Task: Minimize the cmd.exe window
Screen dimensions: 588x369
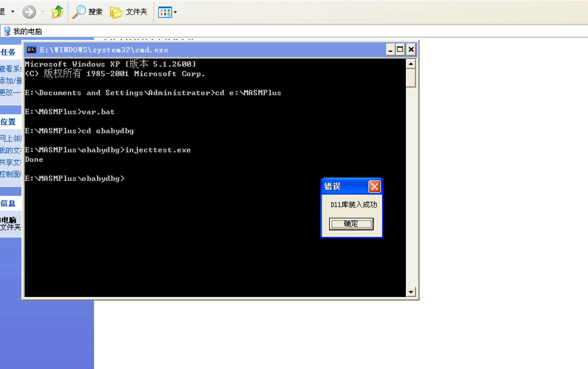Action: (390, 49)
